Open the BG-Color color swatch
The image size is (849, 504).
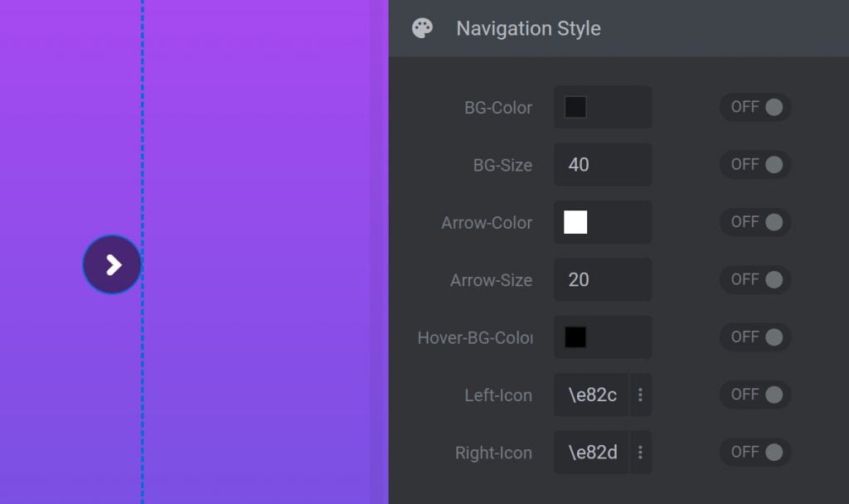pos(576,107)
